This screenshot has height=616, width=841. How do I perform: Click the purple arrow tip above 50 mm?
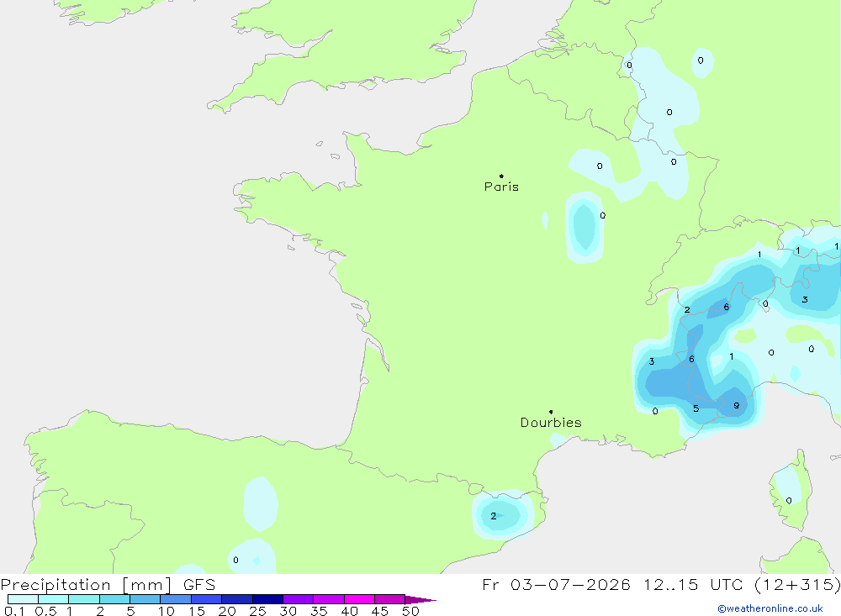[x=420, y=600]
